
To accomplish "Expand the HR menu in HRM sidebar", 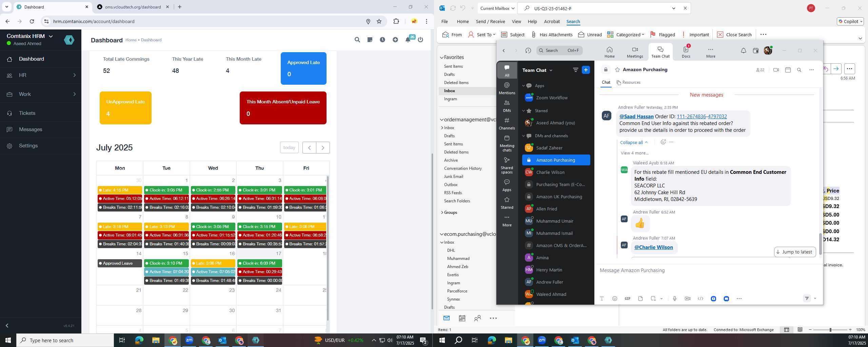I will 41,75.
